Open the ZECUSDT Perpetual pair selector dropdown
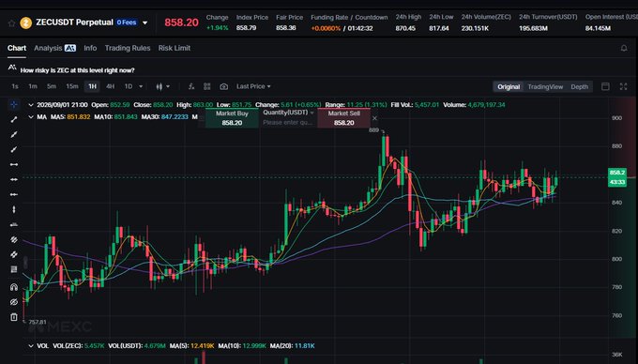Screen dimensions: 638x364 pos(144,23)
